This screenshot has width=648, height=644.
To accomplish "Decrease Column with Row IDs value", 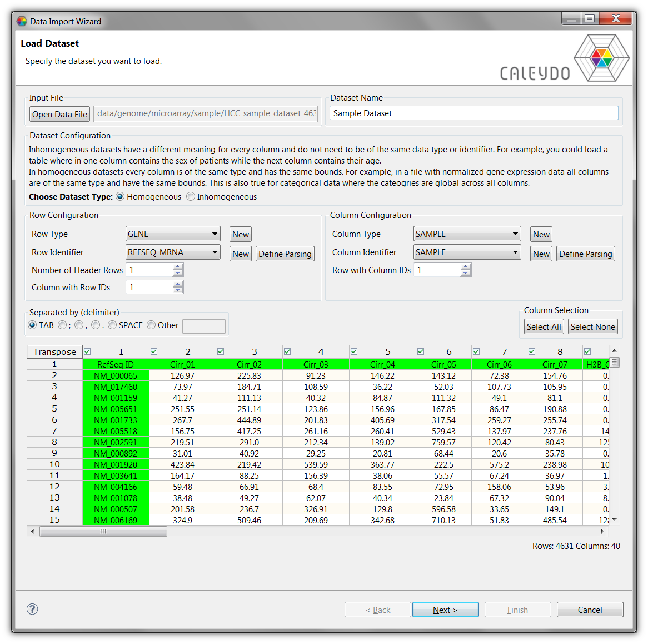I will [x=178, y=290].
